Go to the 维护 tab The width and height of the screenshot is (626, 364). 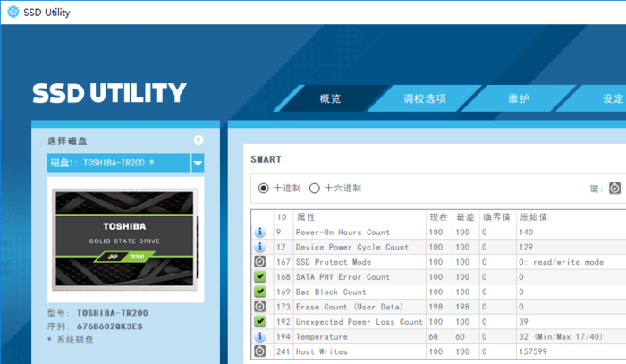[x=519, y=98]
